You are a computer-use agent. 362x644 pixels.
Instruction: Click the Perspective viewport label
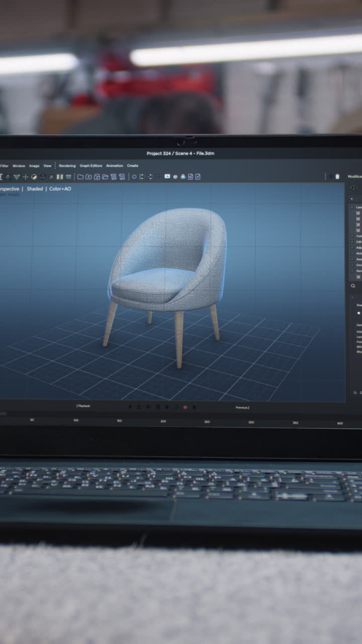click(10, 189)
